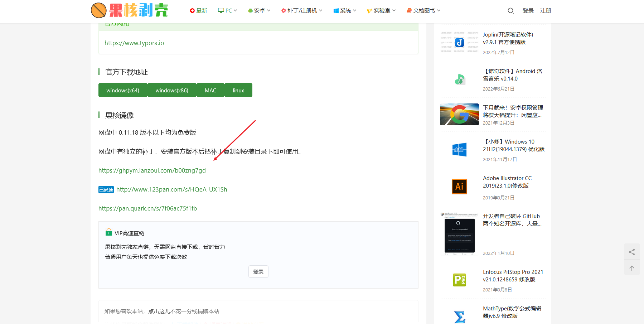This screenshot has width=644, height=324.
Task: Click the VIP高速直链 lock icon
Action: pyautogui.click(x=109, y=232)
